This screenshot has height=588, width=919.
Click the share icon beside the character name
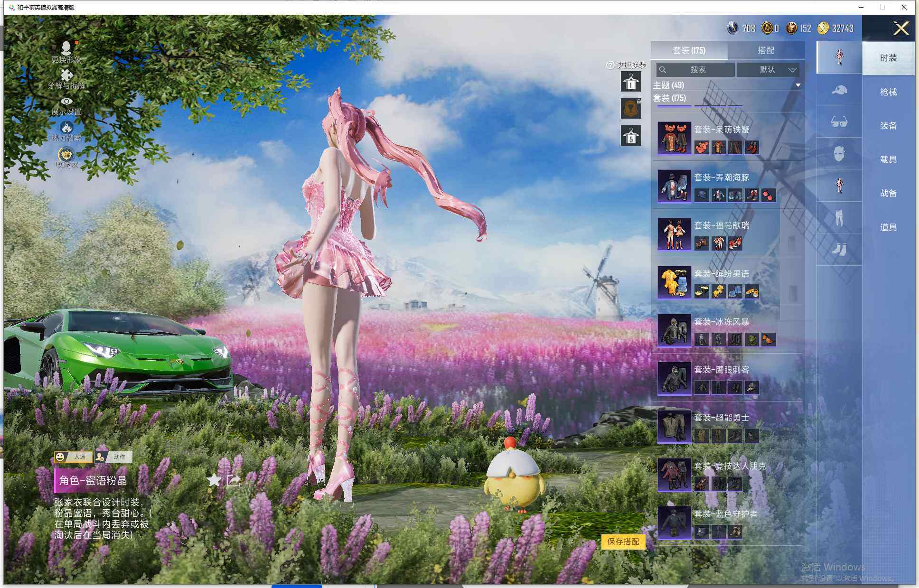tap(234, 480)
